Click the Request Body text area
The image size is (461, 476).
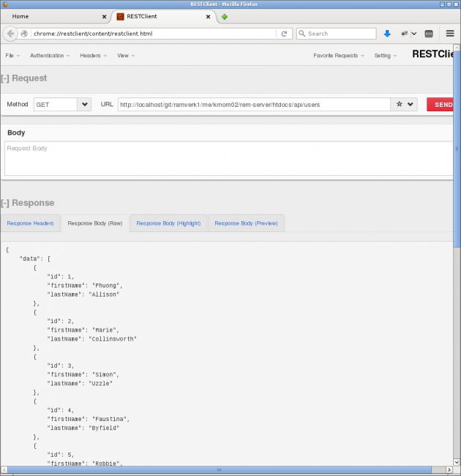pyautogui.click(x=229, y=158)
